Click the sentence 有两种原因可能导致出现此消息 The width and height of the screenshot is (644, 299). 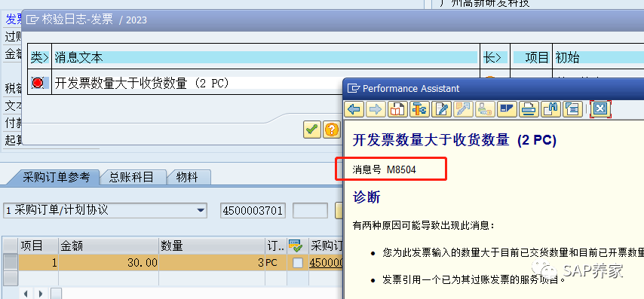pos(424,225)
